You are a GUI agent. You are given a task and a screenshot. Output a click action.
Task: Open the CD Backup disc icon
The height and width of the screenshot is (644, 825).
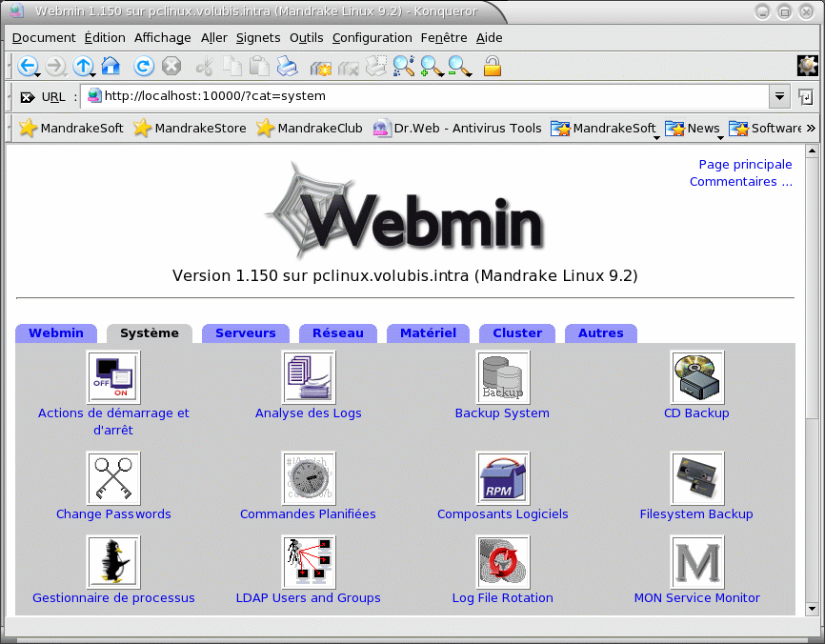click(697, 378)
